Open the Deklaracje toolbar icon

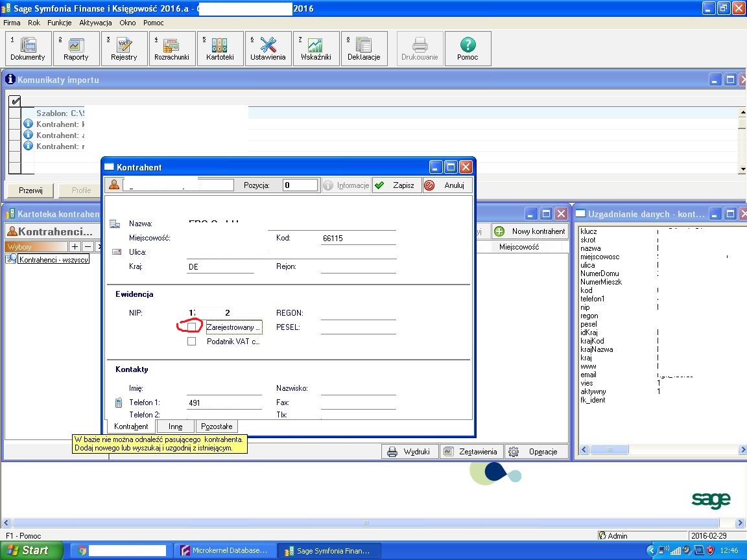click(x=364, y=49)
